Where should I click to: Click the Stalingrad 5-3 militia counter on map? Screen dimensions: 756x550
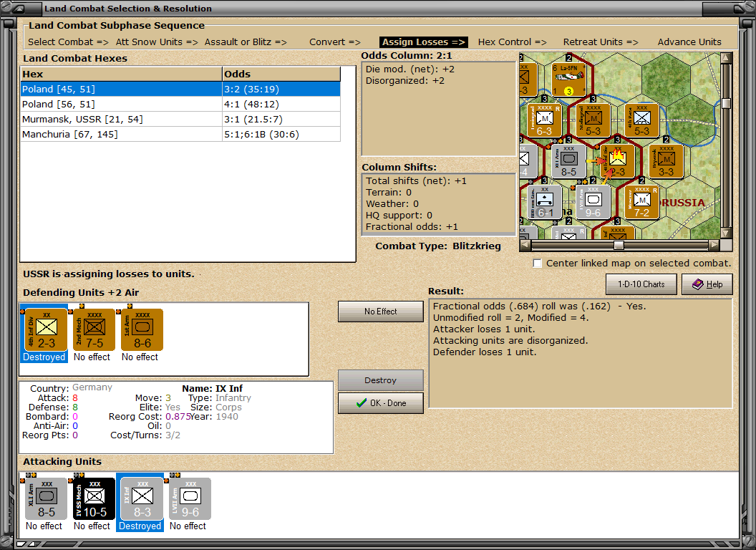tap(593, 120)
